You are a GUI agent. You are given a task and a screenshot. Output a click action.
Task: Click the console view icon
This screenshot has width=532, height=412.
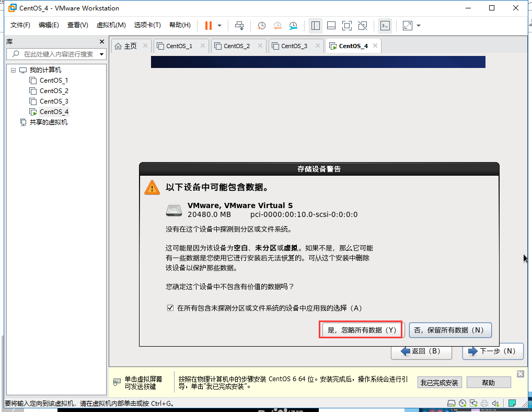point(385,26)
